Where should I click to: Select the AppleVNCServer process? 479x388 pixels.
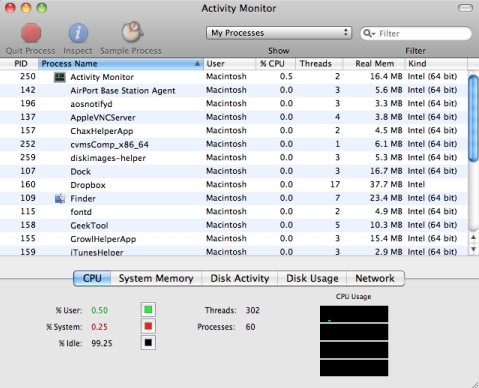234,117
